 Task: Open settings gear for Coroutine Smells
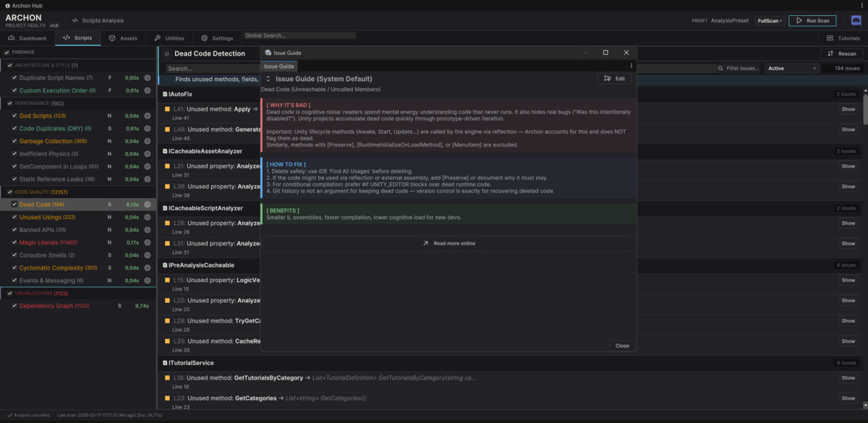point(147,255)
